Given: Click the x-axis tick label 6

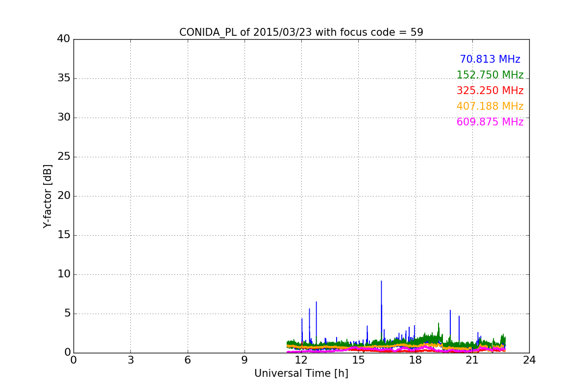Looking at the screenshot, I should pyautogui.click(x=188, y=360).
